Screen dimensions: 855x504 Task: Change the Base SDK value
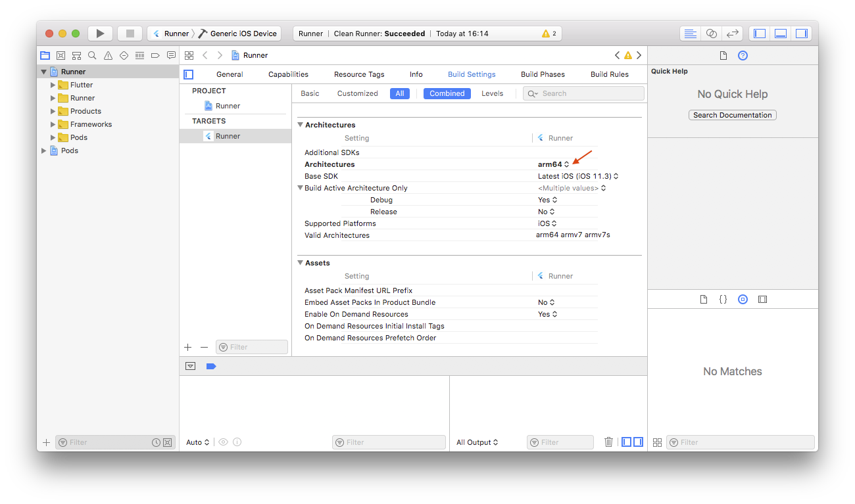pos(579,176)
